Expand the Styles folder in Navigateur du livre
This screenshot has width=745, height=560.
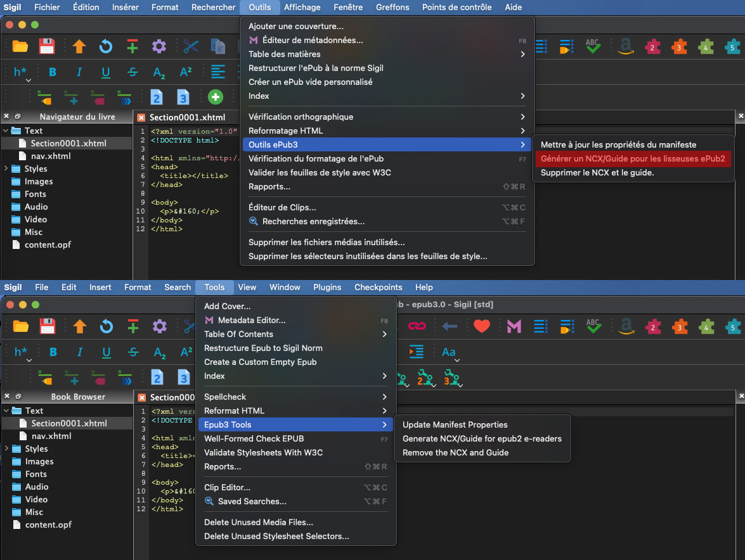tap(6, 169)
